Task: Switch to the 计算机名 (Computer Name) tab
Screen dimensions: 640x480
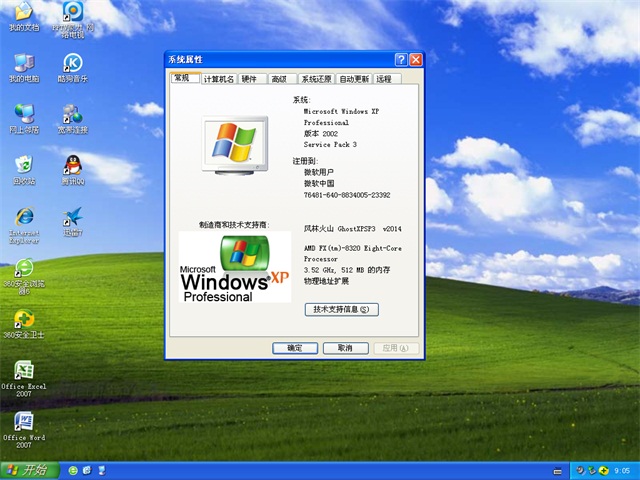Action: (x=219, y=79)
